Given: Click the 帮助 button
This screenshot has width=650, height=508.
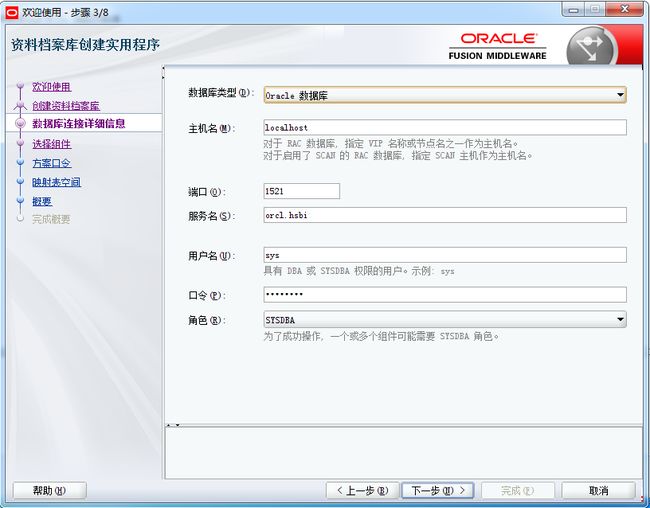Looking at the screenshot, I should point(50,491).
